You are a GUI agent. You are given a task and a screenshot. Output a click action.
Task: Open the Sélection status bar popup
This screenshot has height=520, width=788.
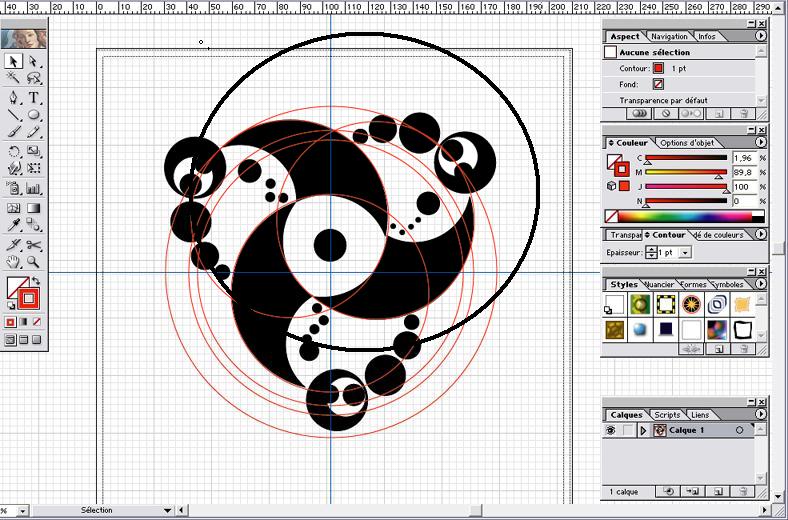point(167,510)
